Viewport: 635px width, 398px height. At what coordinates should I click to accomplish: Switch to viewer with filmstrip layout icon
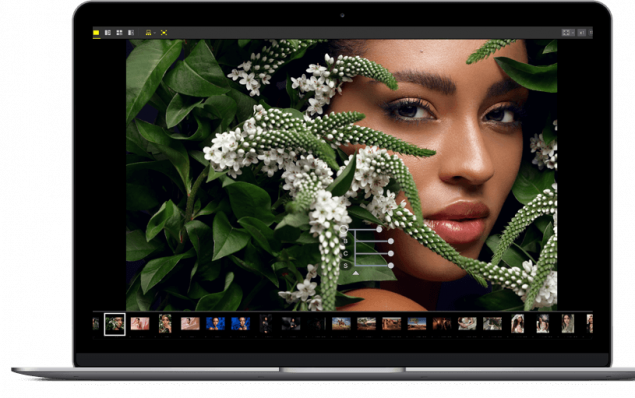point(108,32)
